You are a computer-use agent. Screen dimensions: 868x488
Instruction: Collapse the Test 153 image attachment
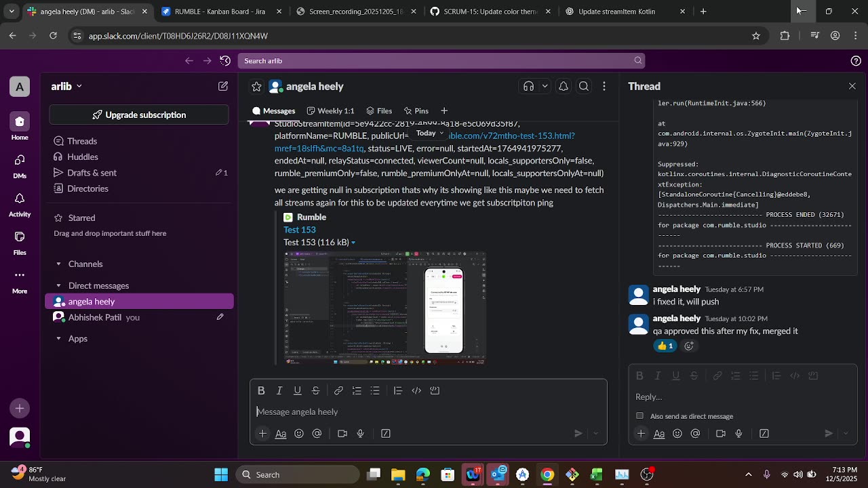coord(353,243)
